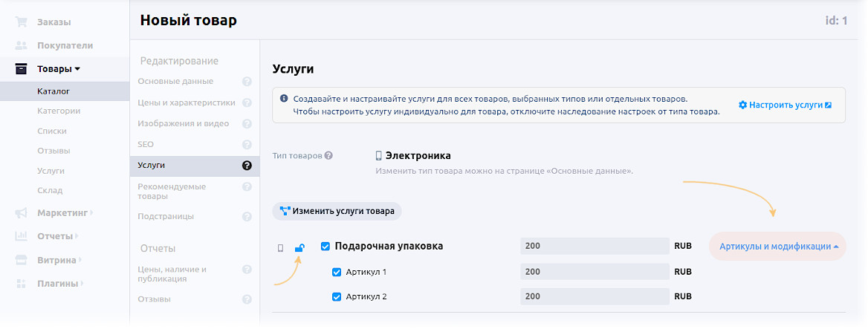
Task: Click the Подарочная упаковка price field
Action: point(595,247)
